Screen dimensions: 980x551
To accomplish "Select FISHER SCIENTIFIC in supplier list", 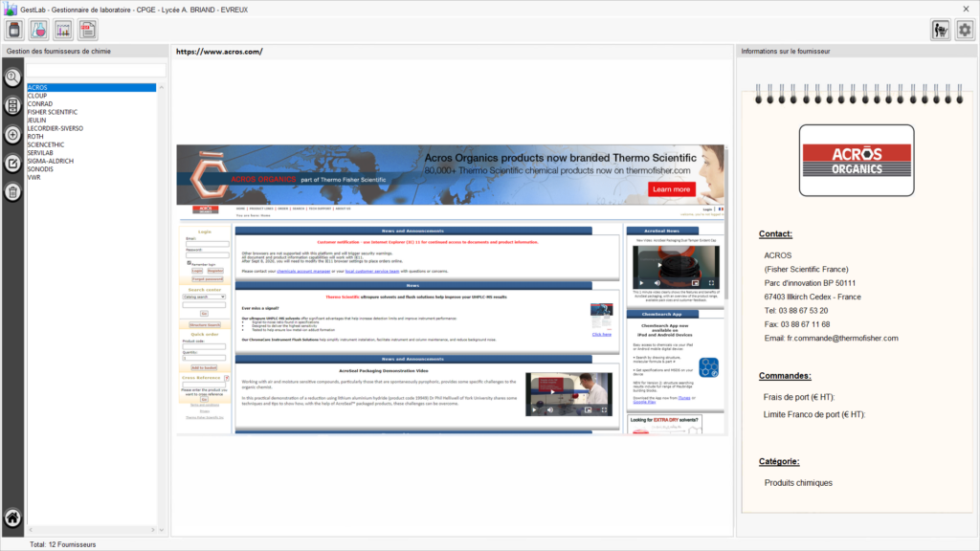I will pos(53,112).
